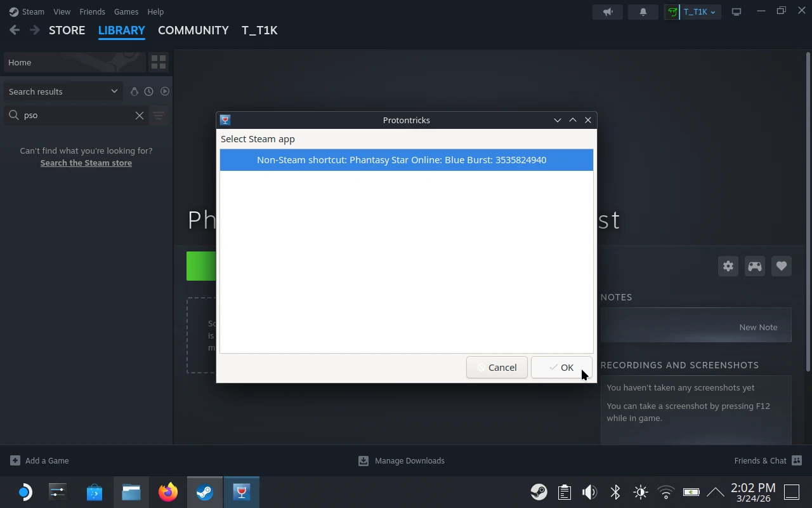Select the heart icon to favorite the game
Image resolution: width=812 pixels, height=508 pixels.
coord(781,266)
